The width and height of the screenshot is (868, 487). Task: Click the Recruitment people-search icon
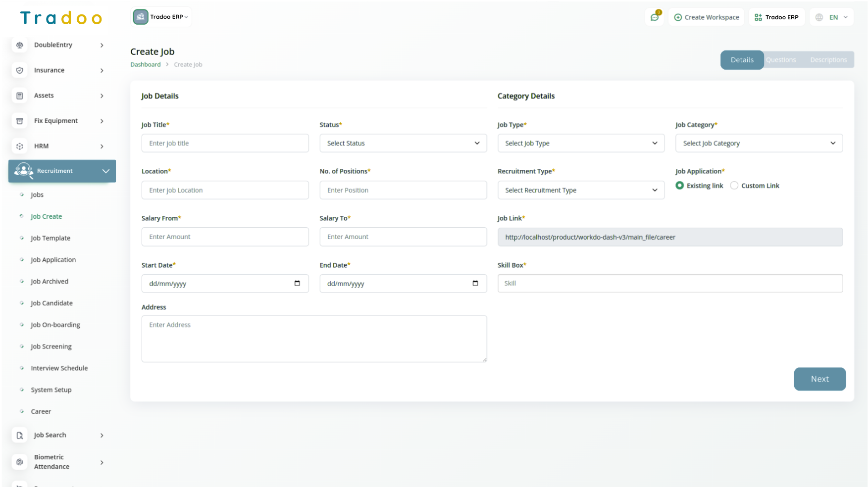23,171
